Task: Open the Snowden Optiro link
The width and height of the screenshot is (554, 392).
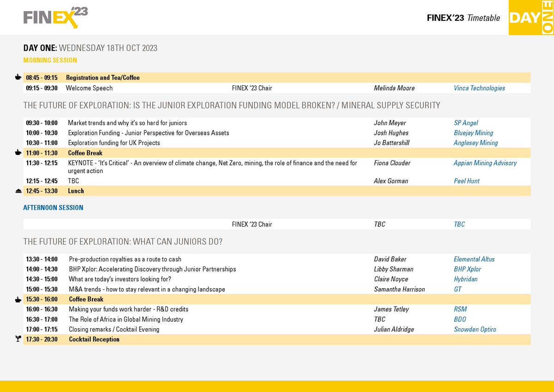Action: pos(475,330)
